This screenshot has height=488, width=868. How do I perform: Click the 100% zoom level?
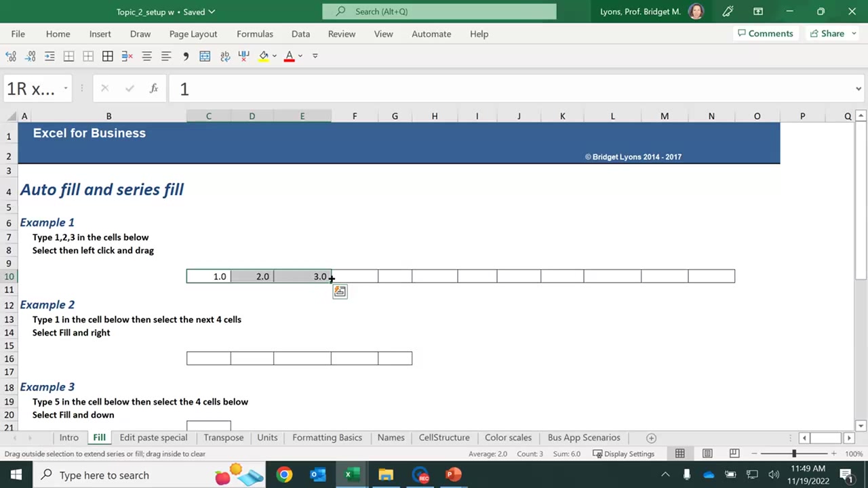pos(854,454)
